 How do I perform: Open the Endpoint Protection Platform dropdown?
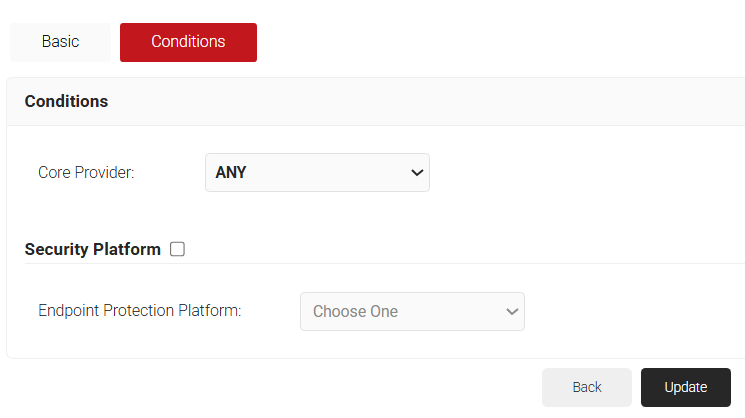pyautogui.click(x=412, y=311)
